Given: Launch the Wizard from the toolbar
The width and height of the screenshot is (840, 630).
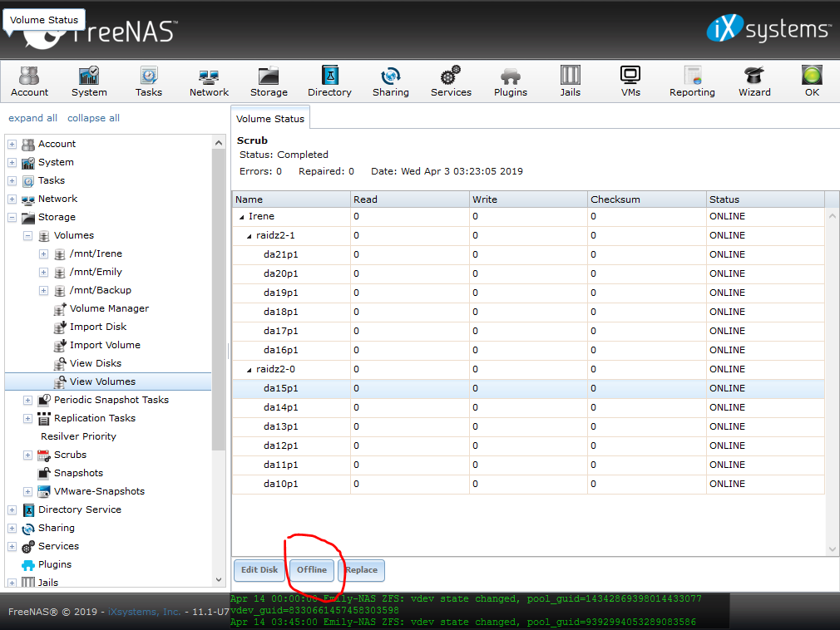Looking at the screenshot, I should [754, 81].
